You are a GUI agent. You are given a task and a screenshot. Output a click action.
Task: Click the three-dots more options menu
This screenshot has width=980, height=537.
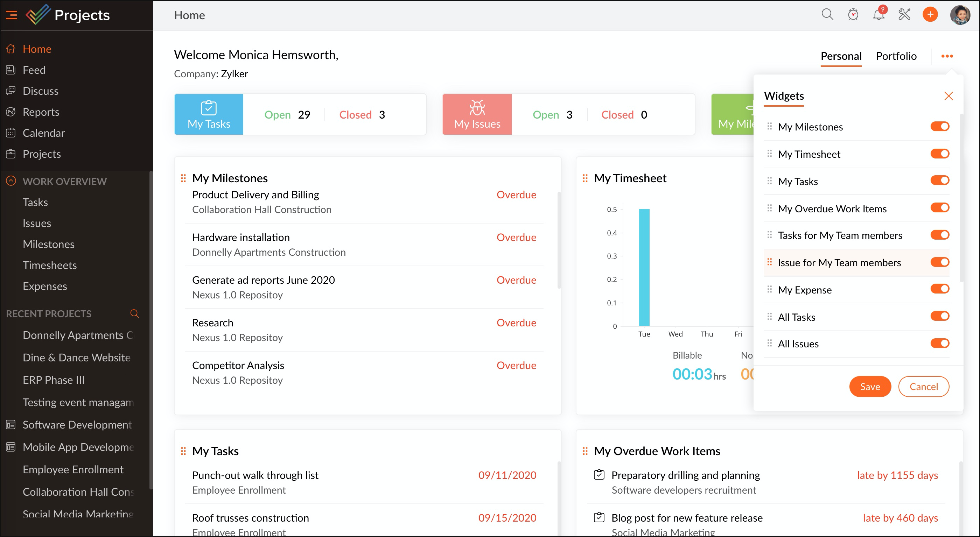click(947, 56)
